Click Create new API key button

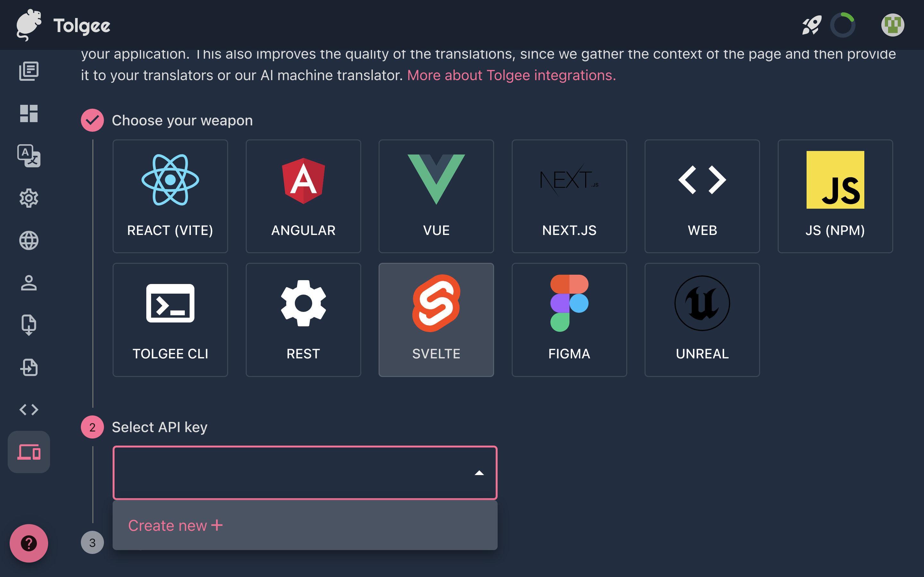pos(176,525)
